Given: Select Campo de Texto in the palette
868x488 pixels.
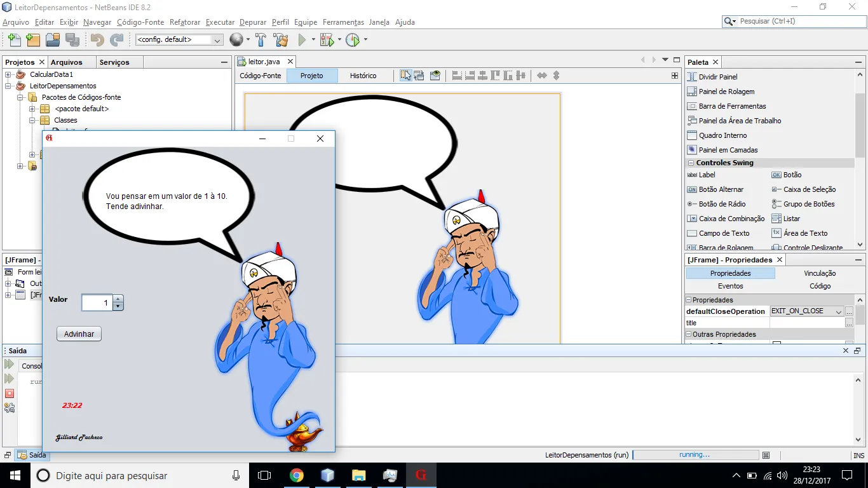Looking at the screenshot, I should [719, 233].
